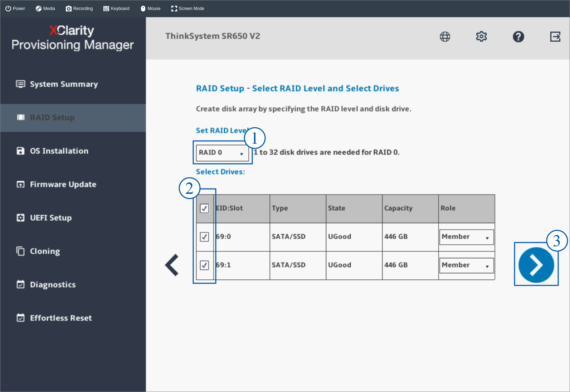Open the Mouse menu label
This screenshot has width=570, height=392.
(154, 9)
